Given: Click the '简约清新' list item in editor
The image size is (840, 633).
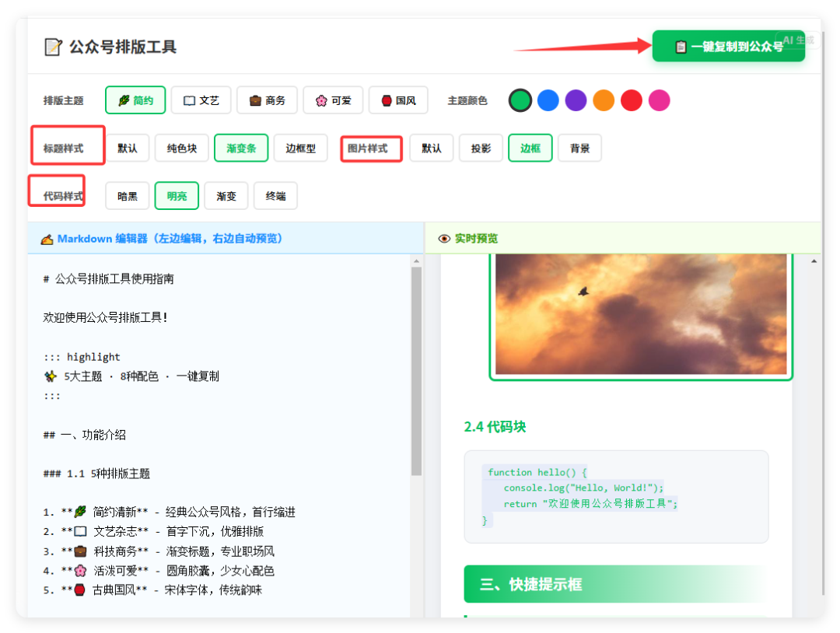Looking at the screenshot, I should coord(170,512).
